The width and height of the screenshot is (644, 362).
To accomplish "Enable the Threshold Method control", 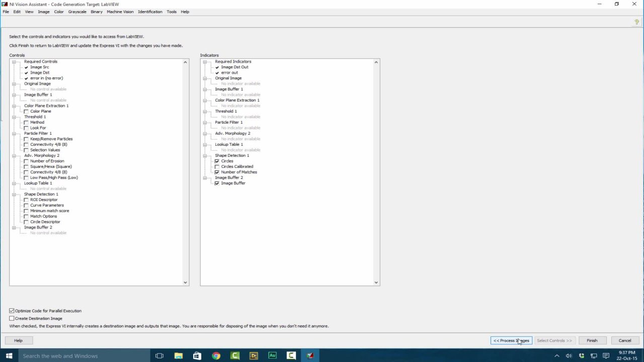I will (26, 122).
